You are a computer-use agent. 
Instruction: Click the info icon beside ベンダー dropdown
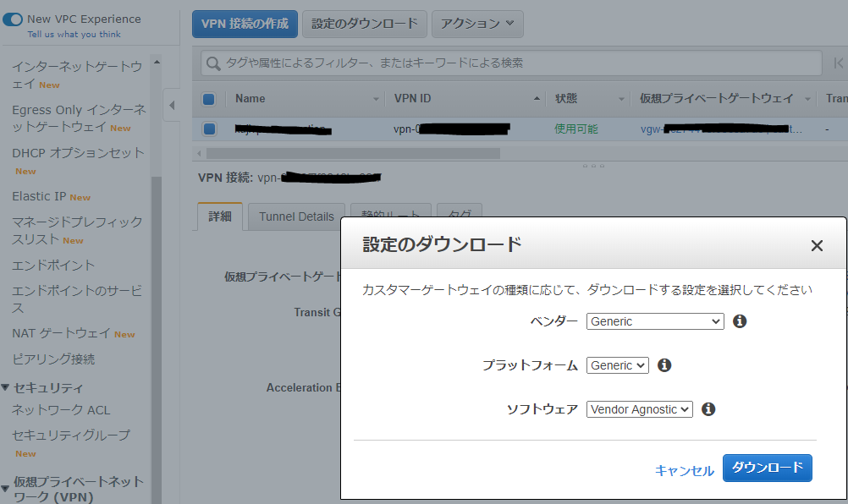click(740, 321)
